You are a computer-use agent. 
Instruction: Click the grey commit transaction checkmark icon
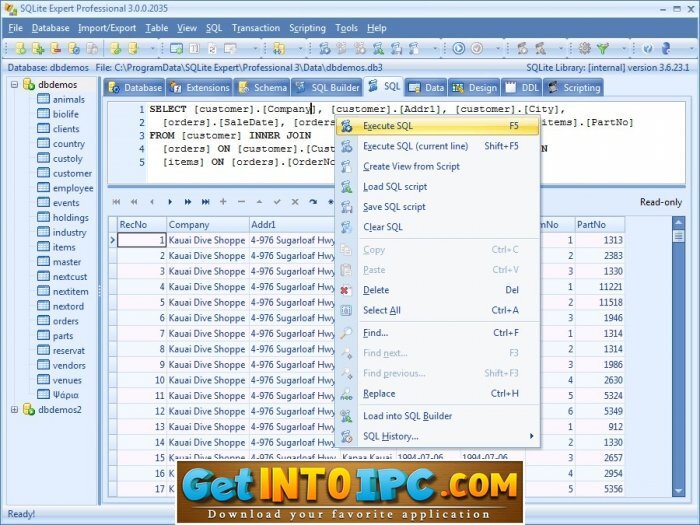click(x=477, y=48)
